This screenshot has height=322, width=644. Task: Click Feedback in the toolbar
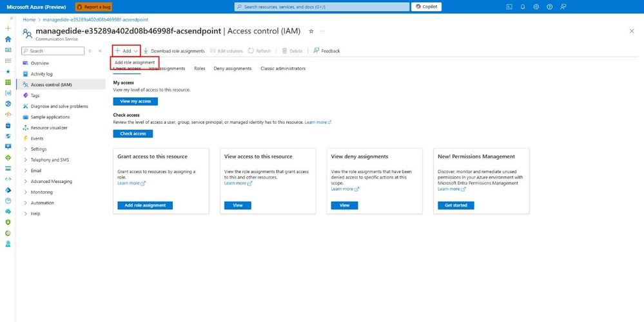(x=327, y=51)
